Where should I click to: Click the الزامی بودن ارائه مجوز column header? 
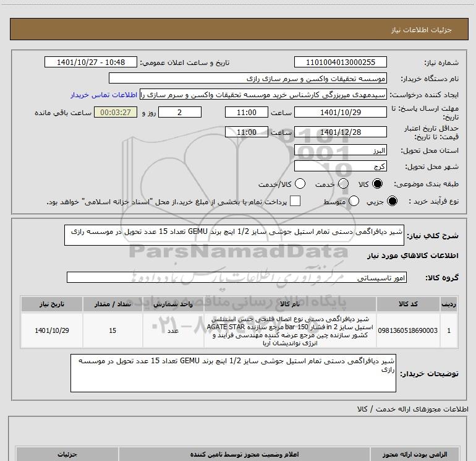[414, 454]
